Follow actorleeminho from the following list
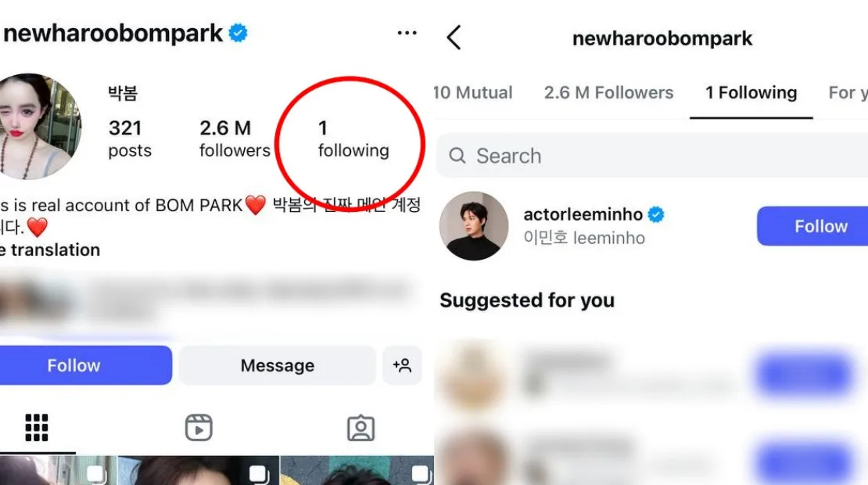This screenshot has width=868, height=485. 813,226
